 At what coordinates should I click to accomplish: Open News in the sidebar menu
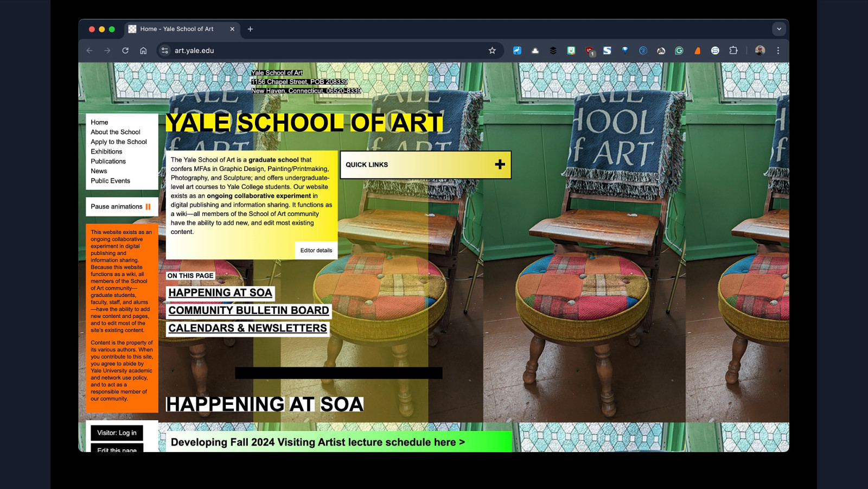[x=99, y=172]
